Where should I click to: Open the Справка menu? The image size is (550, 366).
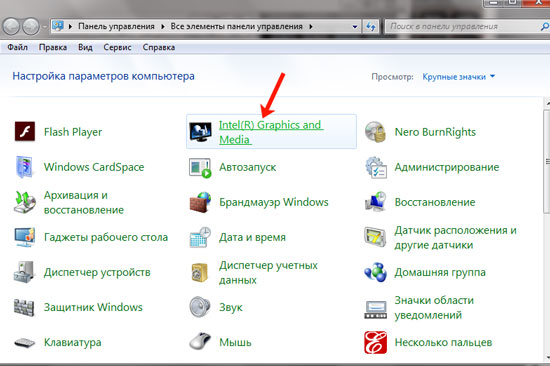click(159, 47)
